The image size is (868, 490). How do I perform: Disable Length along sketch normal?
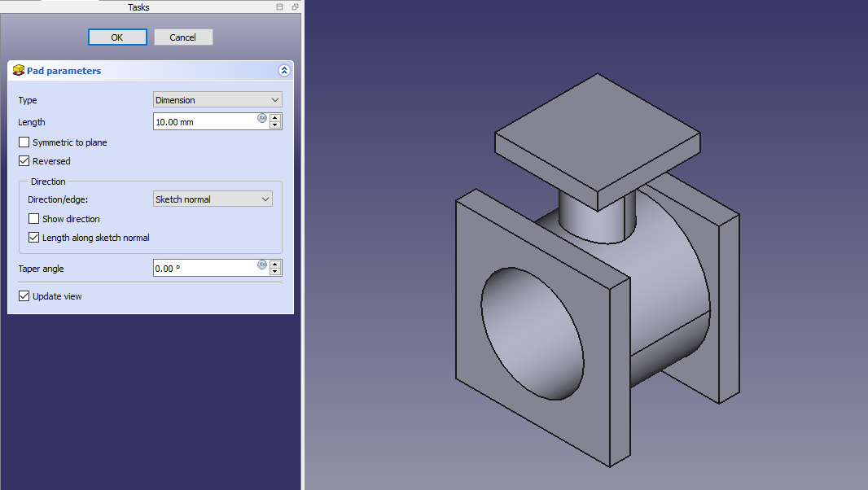(x=34, y=238)
